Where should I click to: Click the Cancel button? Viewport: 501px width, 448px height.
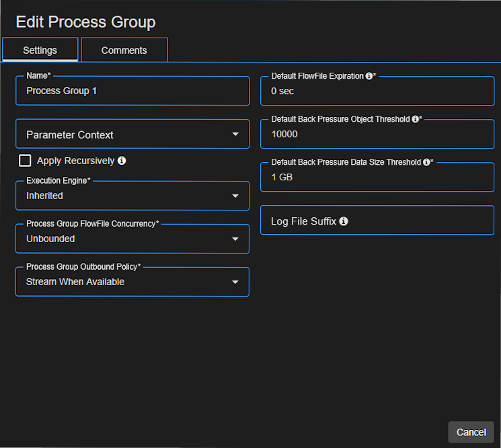(471, 432)
